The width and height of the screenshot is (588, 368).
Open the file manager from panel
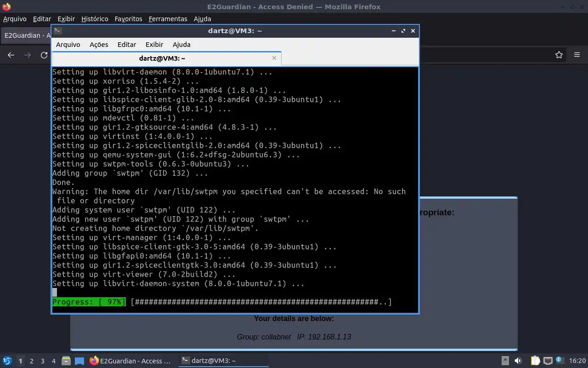(66, 361)
